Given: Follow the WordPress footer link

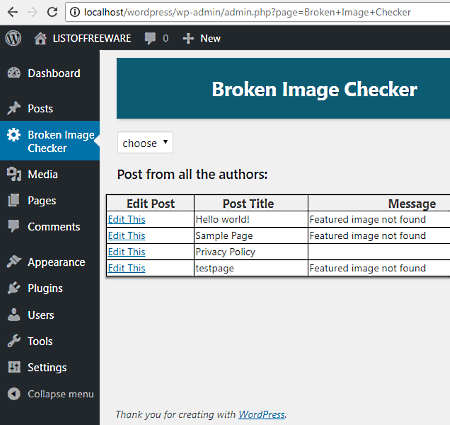Looking at the screenshot, I should tap(262, 414).
